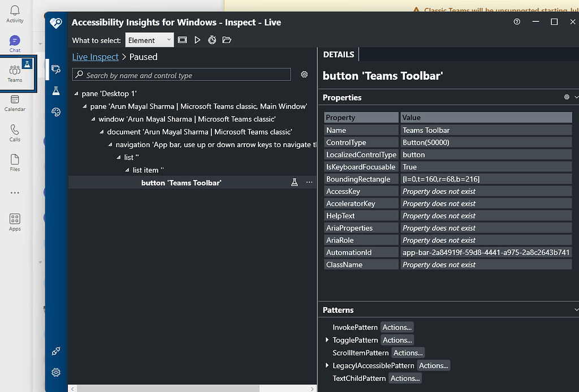The height and width of the screenshot is (392, 579).
Task: Resume live inspect with the play icon
Action: (197, 40)
